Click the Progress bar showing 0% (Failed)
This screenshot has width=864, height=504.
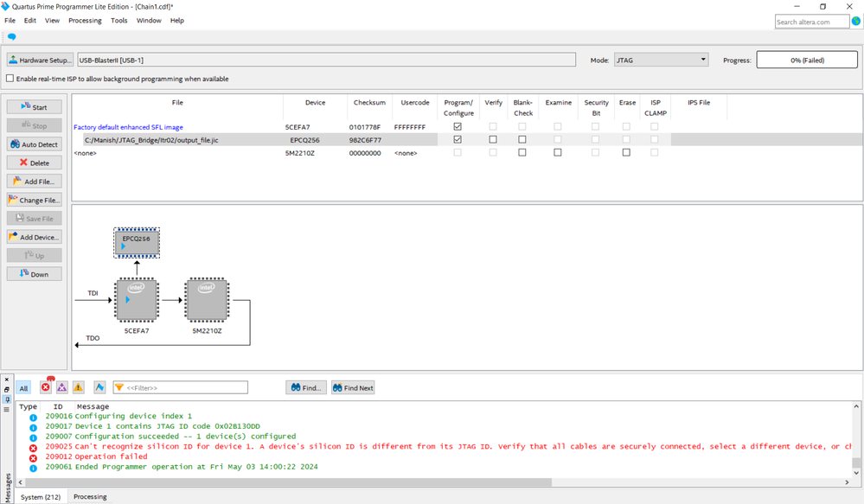tap(807, 60)
